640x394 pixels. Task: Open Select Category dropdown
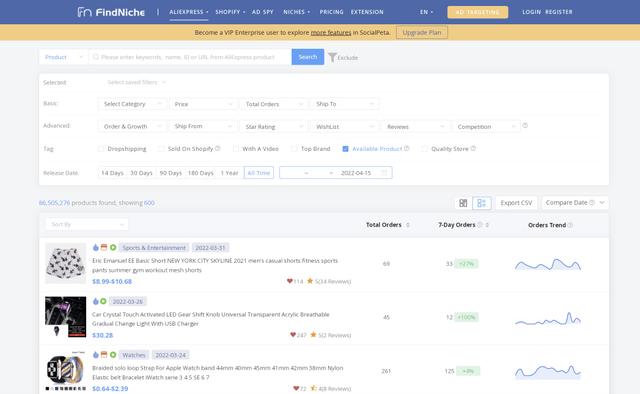pos(133,104)
